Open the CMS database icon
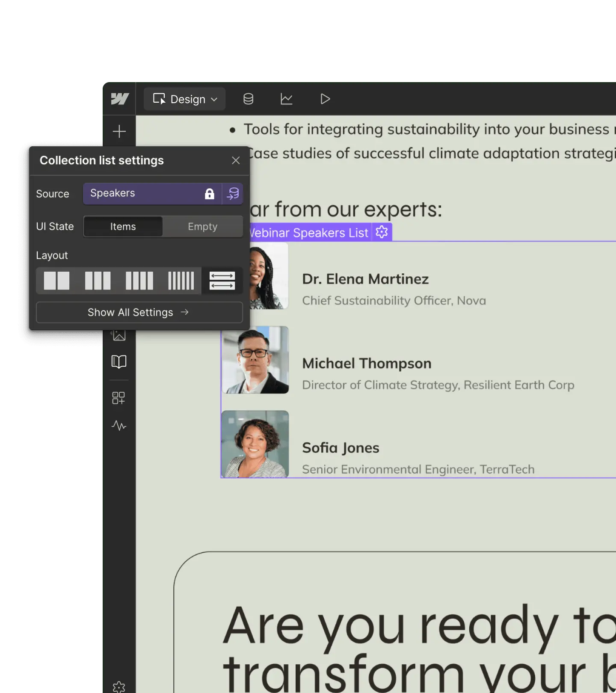 (248, 99)
